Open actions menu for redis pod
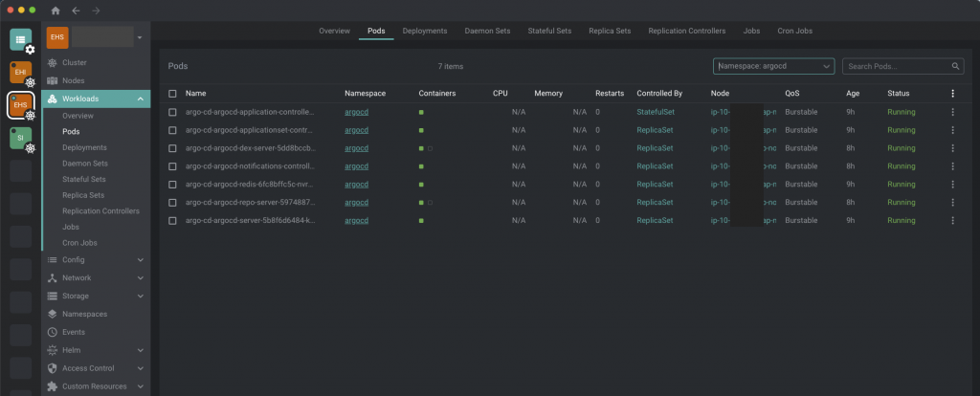 pyautogui.click(x=952, y=185)
